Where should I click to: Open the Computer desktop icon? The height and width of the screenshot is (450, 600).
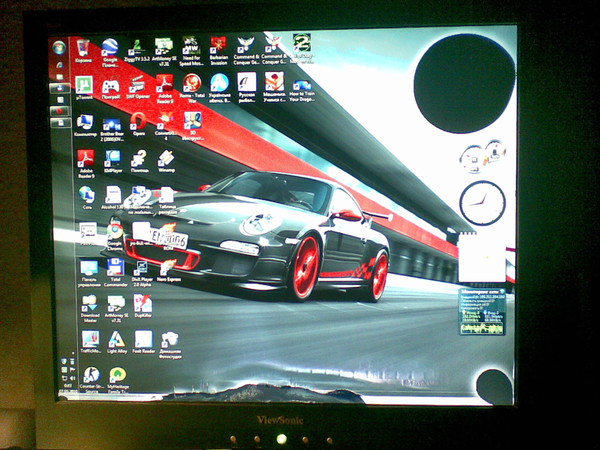(x=85, y=123)
